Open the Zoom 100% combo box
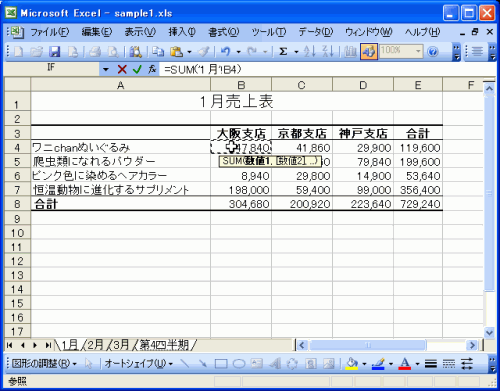This screenshot has height=391, width=500. pos(401,51)
